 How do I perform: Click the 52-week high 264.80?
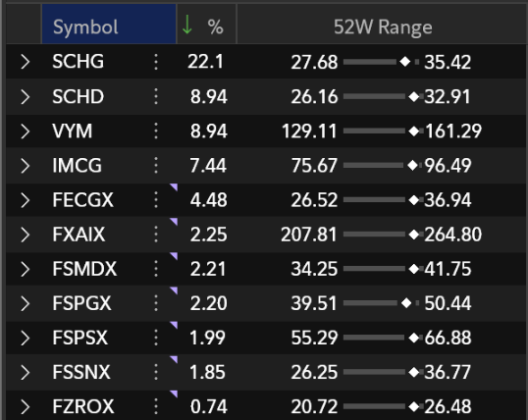point(452,235)
